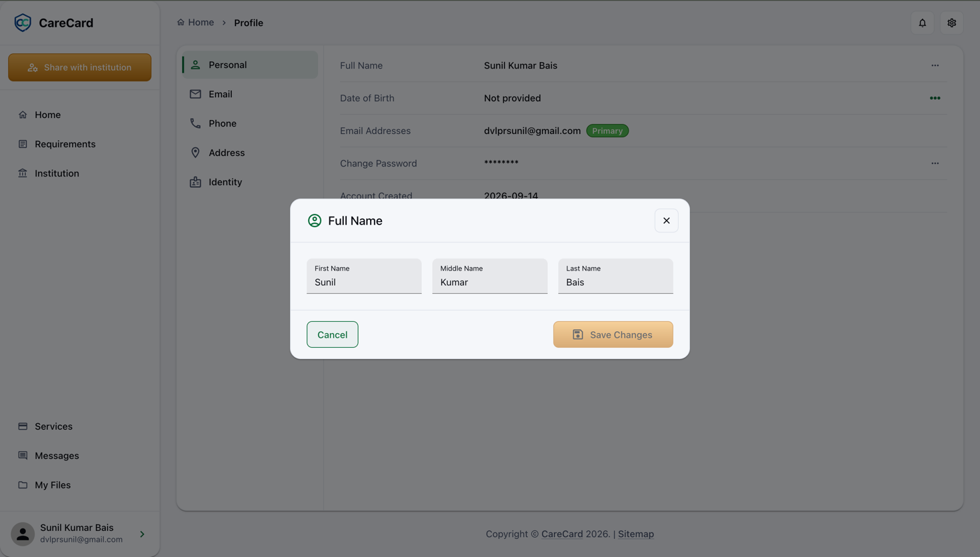Select the Phone profile tab
This screenshot has width=980, height=557.
tap(250, 123)
